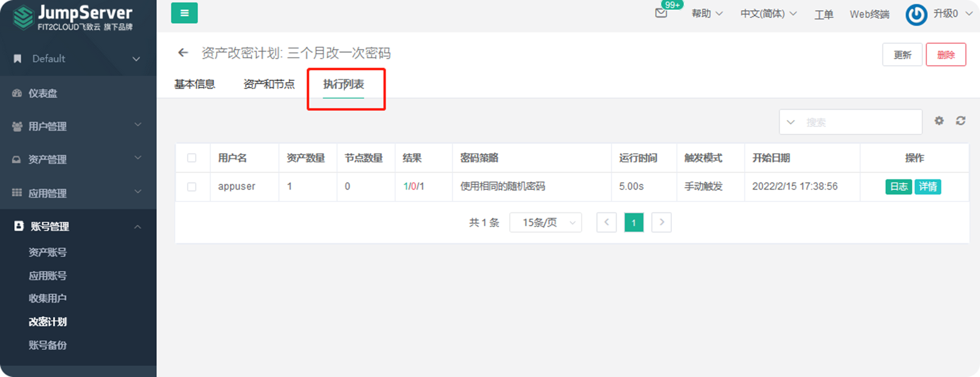Toggle the green sidebar collapse button
Image resolution: width=980 pixels, height=377 pixels.
[x=184, y=13]
